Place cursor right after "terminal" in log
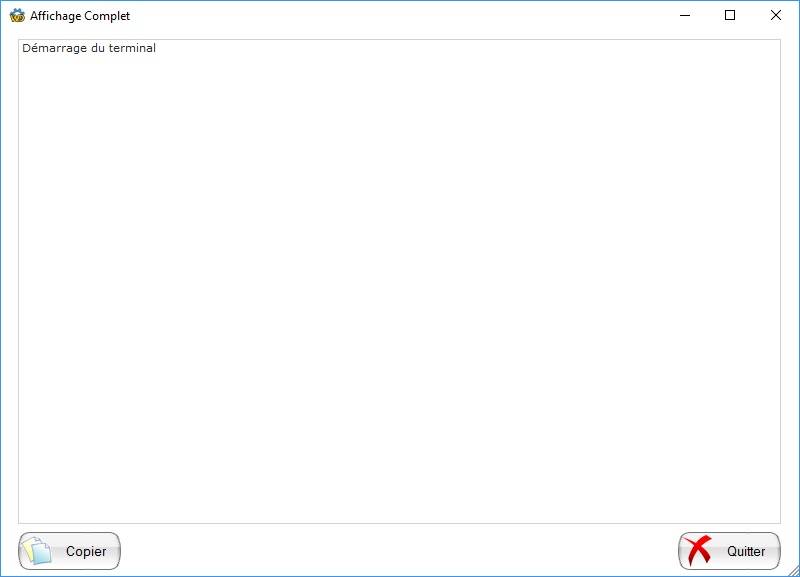 click(158, 48)
